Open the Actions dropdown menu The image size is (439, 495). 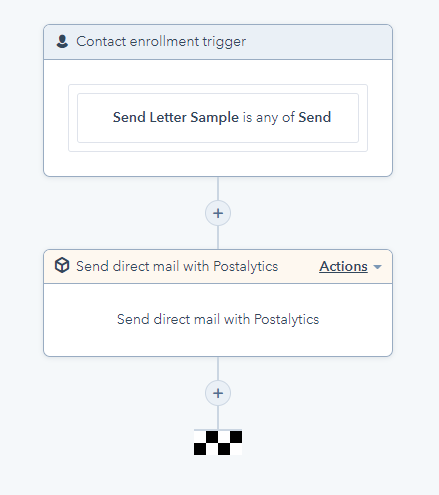(x=350, y=266)
